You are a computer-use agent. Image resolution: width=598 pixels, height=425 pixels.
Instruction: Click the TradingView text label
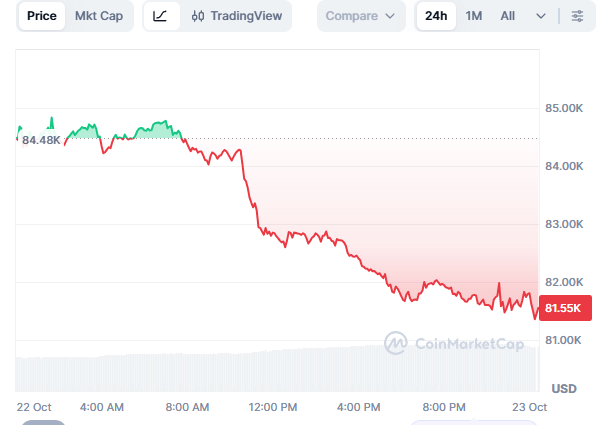(246, 16)
